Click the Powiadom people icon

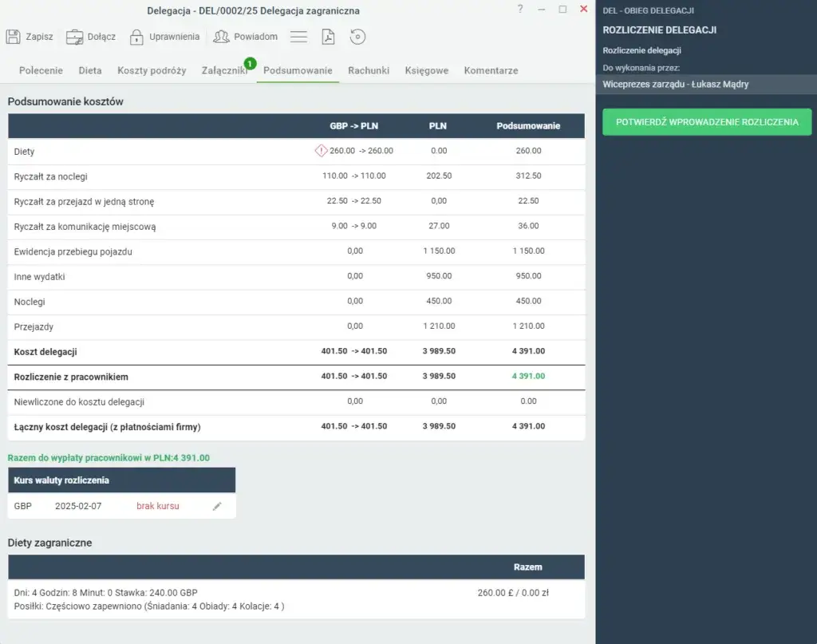(x=221, y=37)
